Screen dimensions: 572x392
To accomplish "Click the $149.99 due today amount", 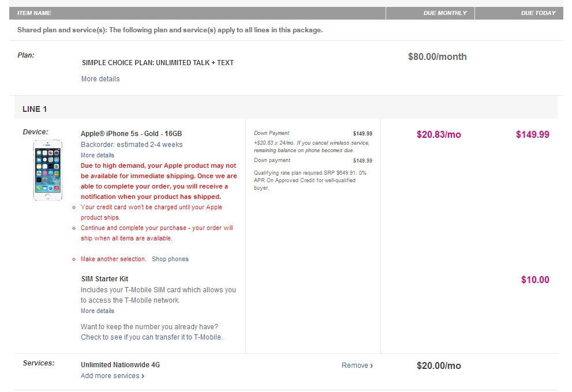I will click(533, 134).
